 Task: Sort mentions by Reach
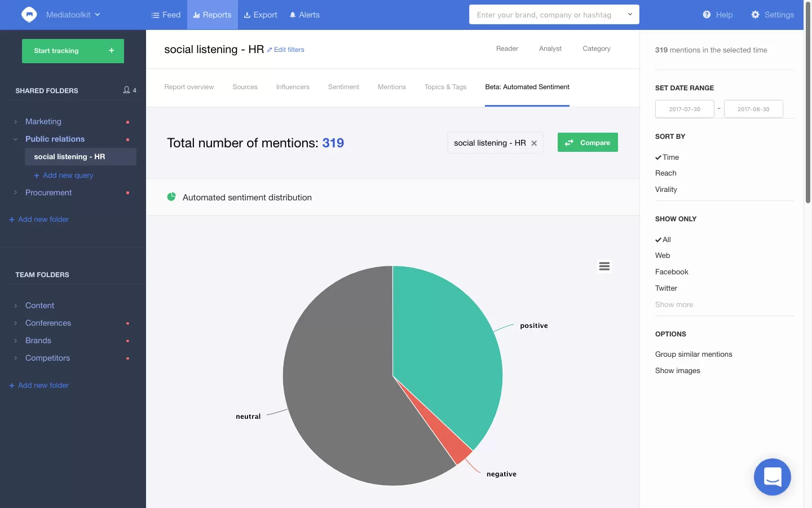coord(665,173)
